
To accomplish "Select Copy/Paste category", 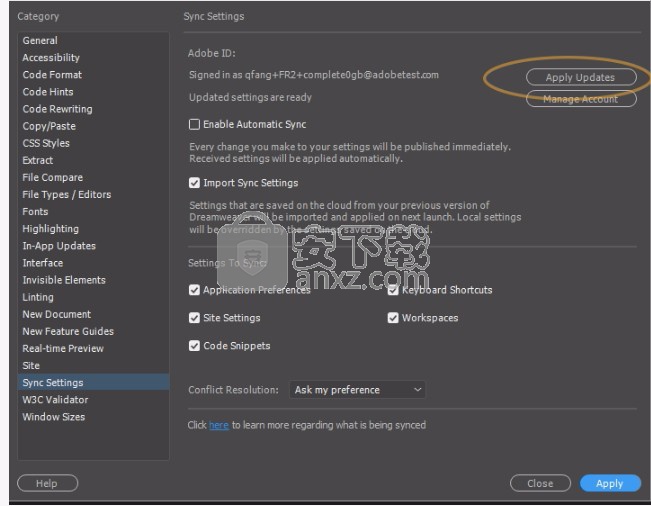I will 93,126.
